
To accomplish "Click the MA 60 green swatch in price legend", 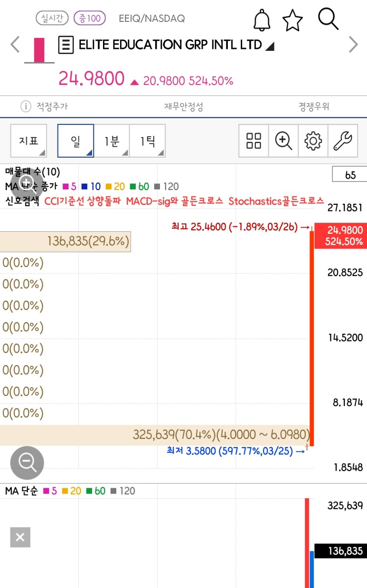I will point(133,187).
